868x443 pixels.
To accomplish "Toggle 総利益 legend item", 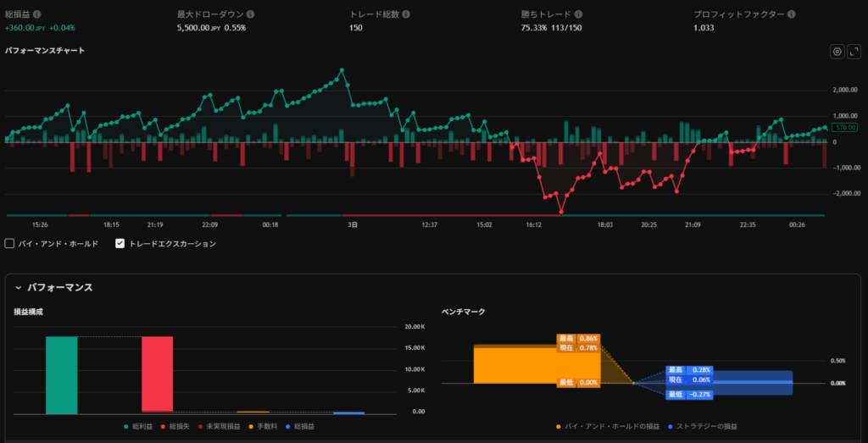I will click(x=142, y=425).
